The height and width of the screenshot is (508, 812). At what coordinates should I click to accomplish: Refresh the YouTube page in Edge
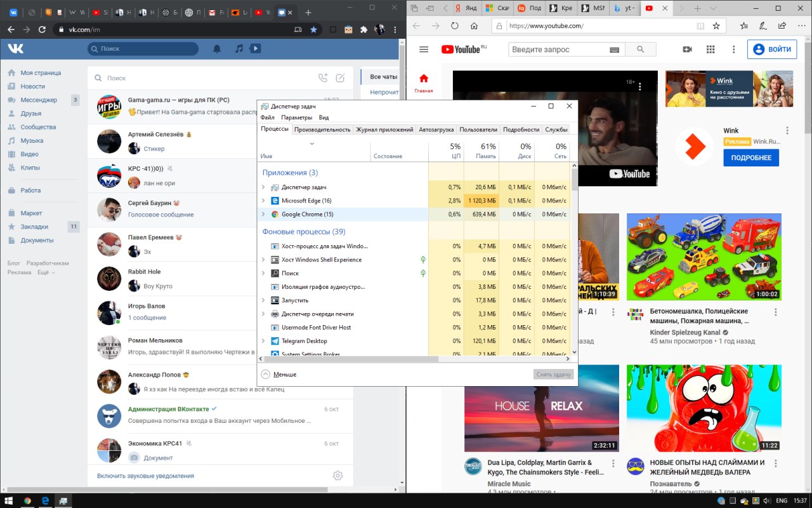[x=455, y=26]
